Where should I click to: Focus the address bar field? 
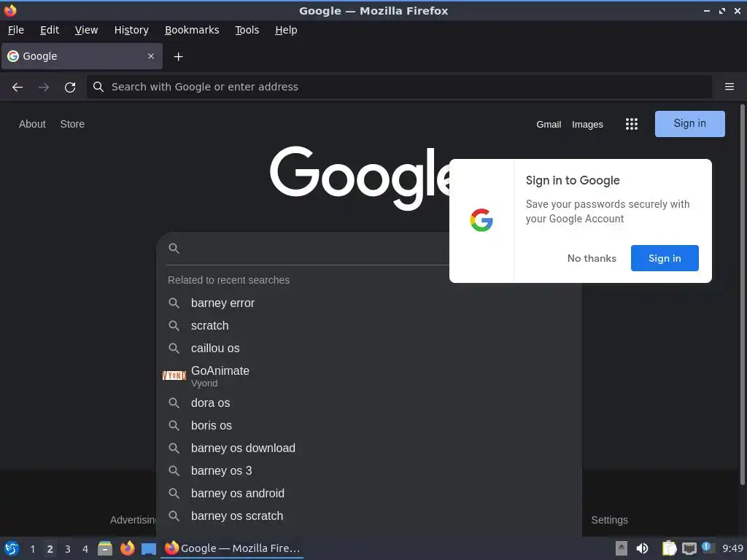pos(399,87)
